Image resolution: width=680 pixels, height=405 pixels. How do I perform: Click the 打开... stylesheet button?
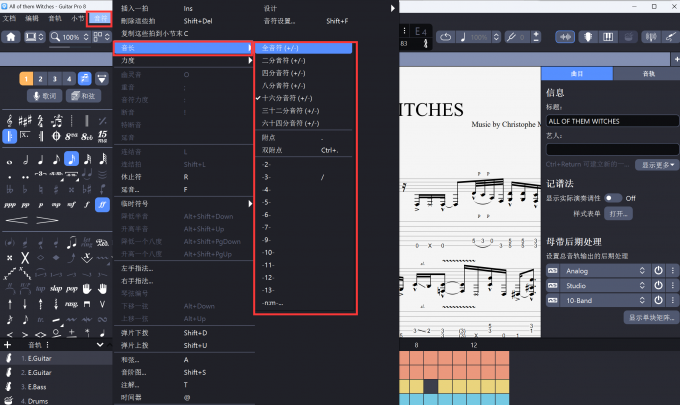point(618,214)
